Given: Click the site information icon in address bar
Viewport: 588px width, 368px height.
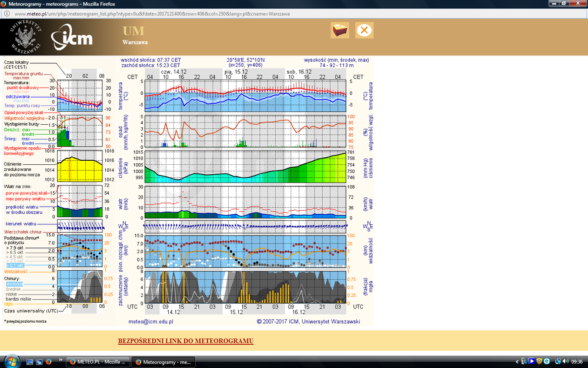Looking at the screenshot, I should click(7, 14).
